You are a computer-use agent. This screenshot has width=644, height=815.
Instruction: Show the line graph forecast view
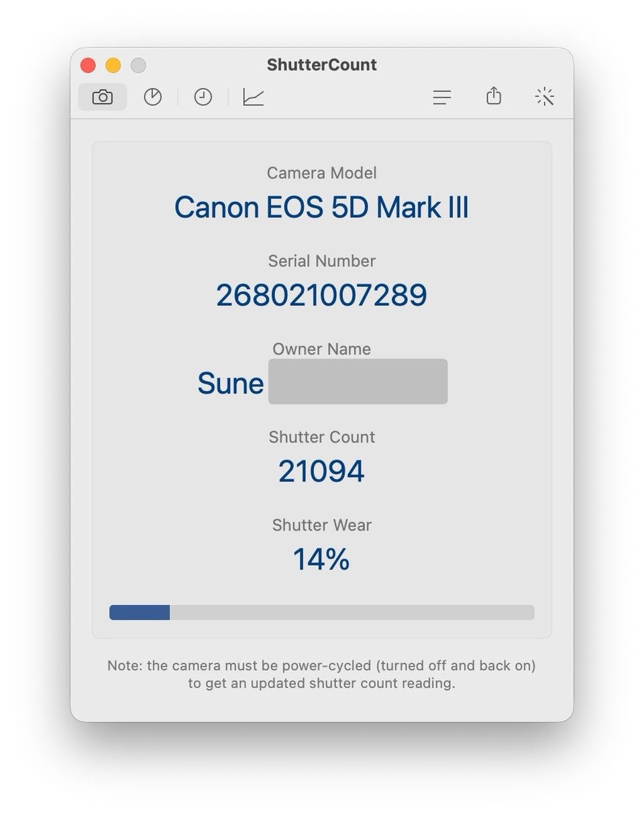(253, 97)
